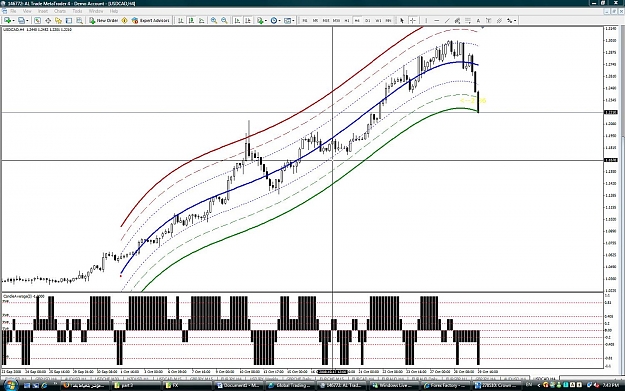Switch to FX taskbar window

coord(187,385)
